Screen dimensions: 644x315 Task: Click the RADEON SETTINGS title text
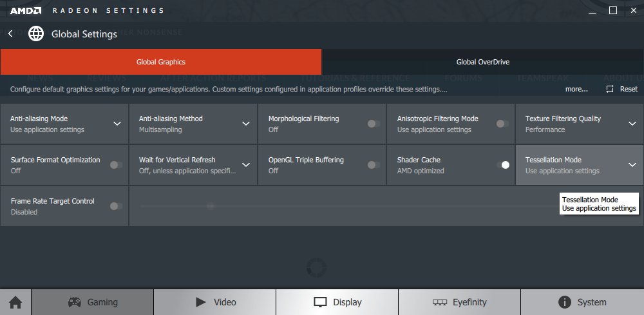click(108, 11)
